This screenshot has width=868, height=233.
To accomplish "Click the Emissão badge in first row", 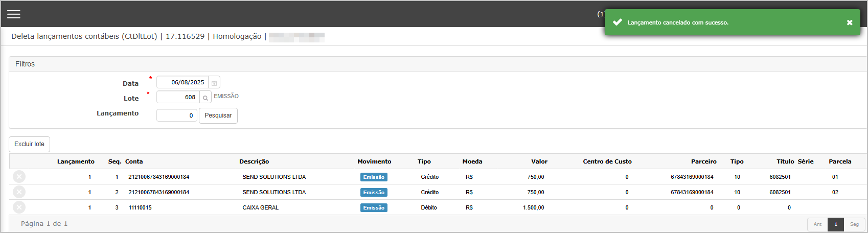I will click(x=374, y=177).
